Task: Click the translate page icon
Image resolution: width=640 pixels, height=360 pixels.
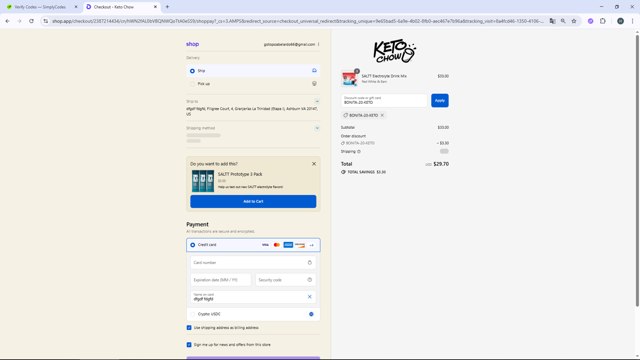Action: coord(552,21)
